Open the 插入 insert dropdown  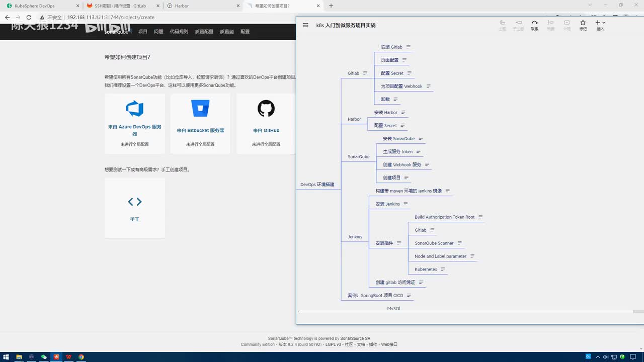click(x=600, y=25)
